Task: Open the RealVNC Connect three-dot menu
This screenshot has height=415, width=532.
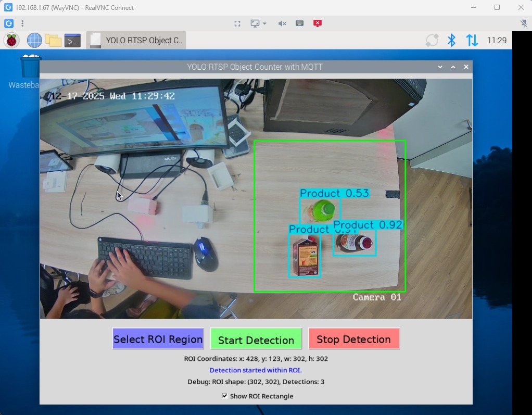Action: 22,23
